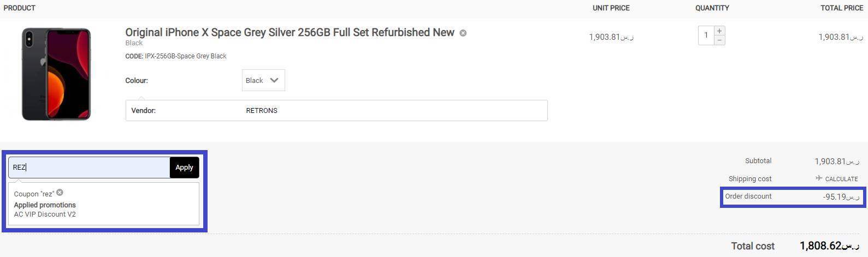Open the Colour dropdown showing Black

coord(263,80)
